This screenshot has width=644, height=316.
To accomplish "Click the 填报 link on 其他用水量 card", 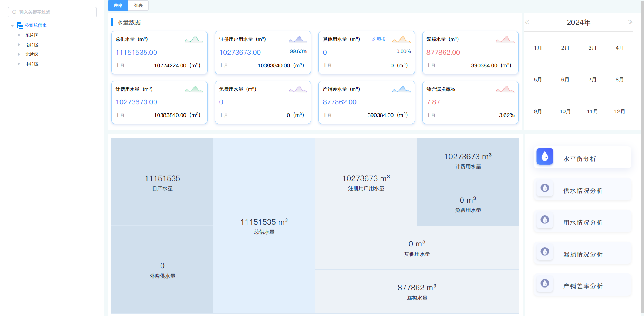I will (379, 39).
